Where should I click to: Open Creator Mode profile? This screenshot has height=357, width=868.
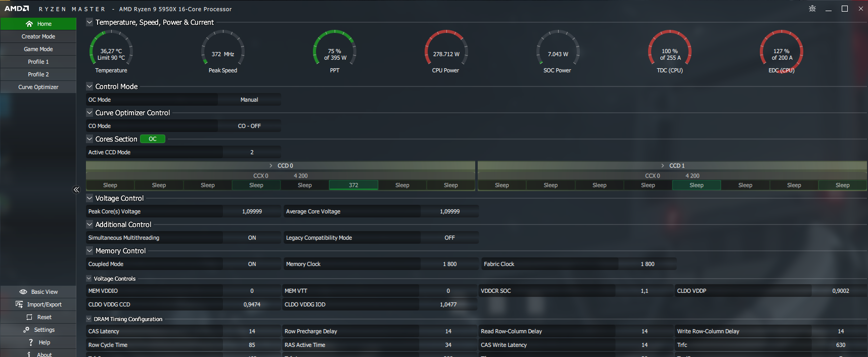point(38,36)
